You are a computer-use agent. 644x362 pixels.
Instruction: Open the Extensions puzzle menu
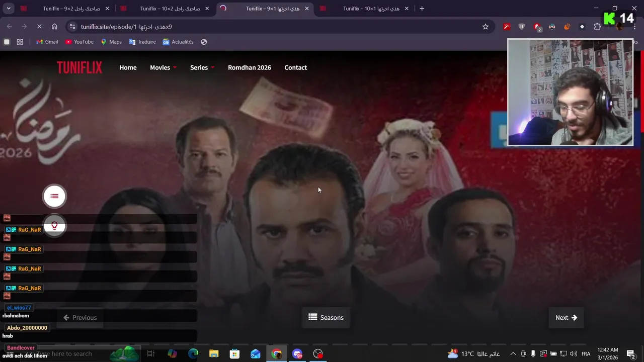(597, 27)
